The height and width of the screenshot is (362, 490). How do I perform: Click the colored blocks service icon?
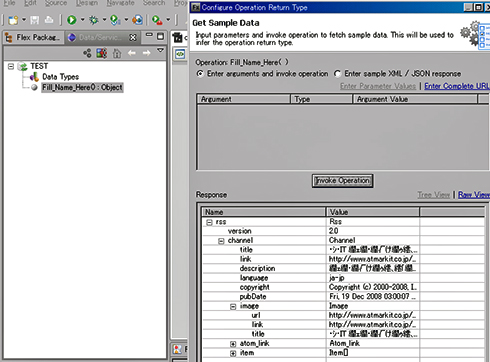102,53
